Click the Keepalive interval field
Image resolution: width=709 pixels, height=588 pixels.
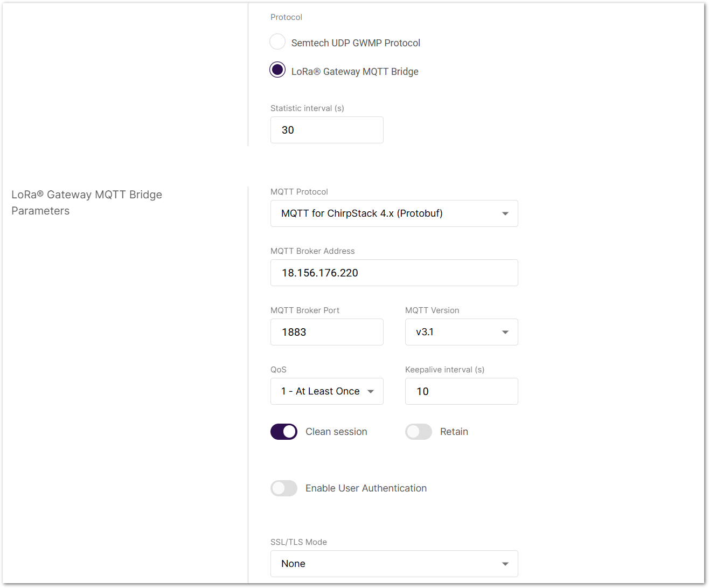461,391
